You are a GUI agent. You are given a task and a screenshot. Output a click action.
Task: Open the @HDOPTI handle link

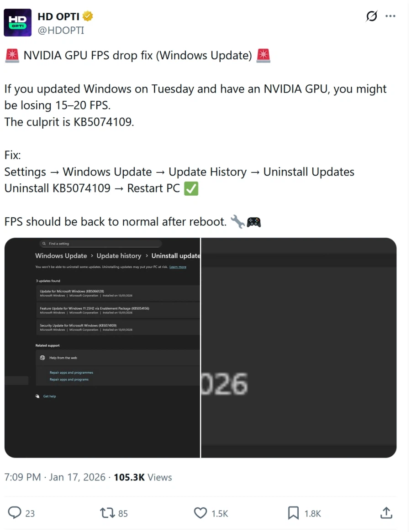coord(61,30)
